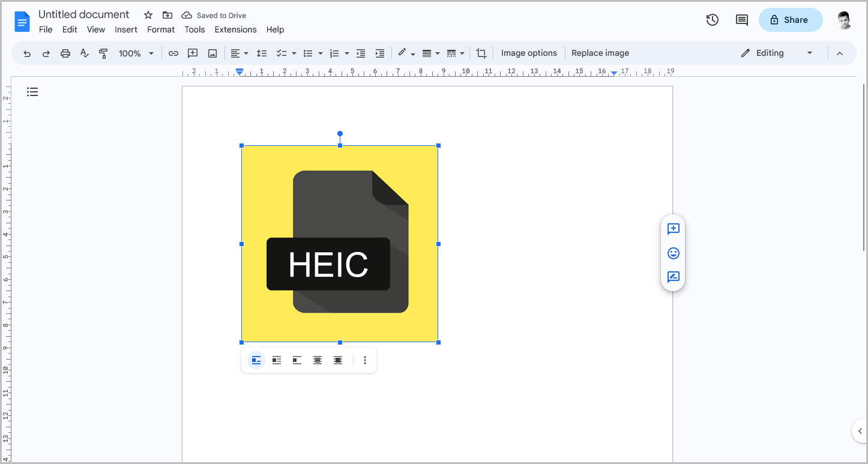Switch image to In front of text
The width and height of the screenshot is (868, 464).
337,360
